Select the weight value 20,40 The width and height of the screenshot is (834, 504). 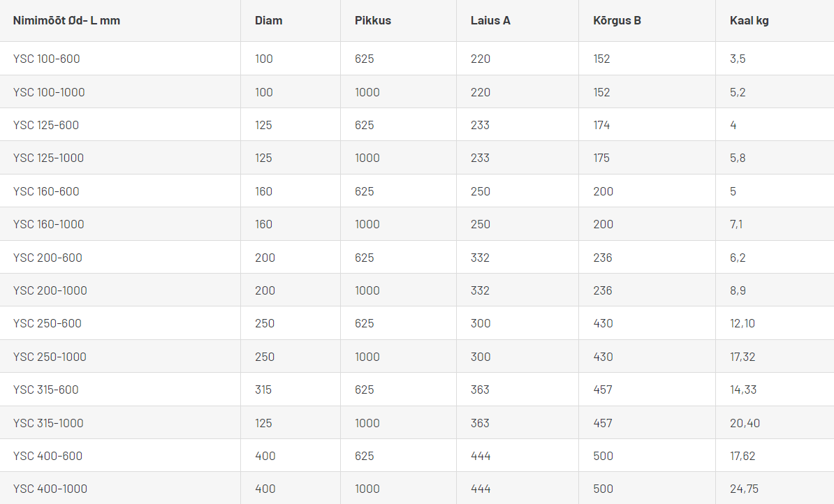(745, 423)
